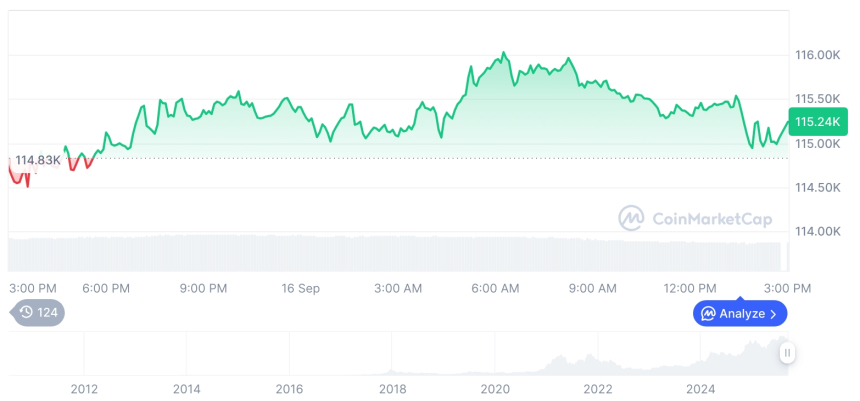Click the 124 count on the history badge
The image size is (860, 401).
point(48,313)
